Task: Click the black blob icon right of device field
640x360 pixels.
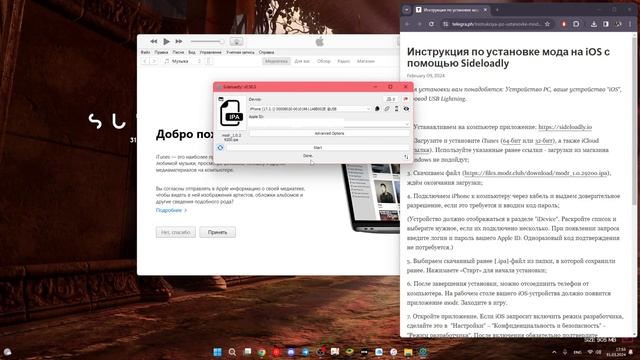Action: (x=377, y=109)
